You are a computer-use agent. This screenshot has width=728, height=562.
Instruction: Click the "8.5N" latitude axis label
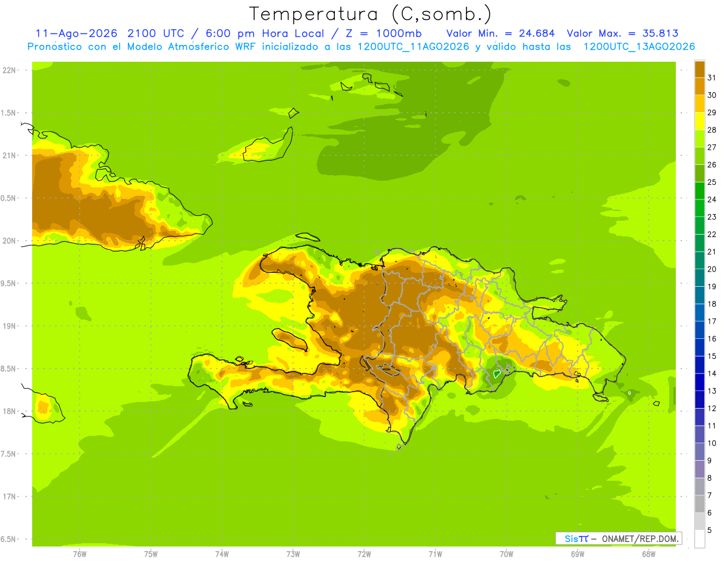pos(9,369)
